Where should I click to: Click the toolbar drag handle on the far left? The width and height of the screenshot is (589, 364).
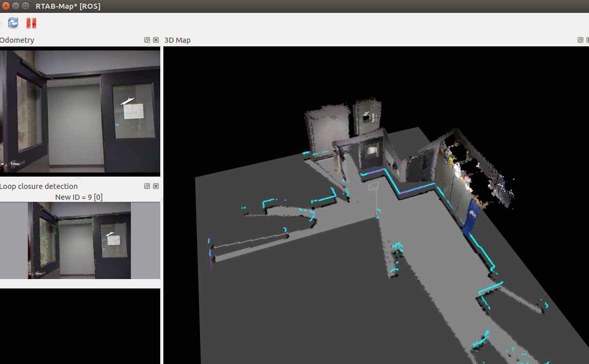2,23
